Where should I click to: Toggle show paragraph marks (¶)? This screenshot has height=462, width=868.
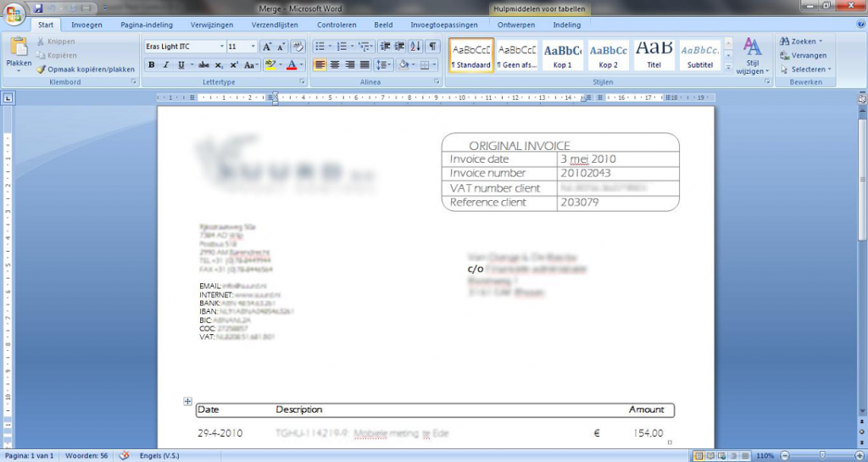pyautogui.click(x=432, y=47)
